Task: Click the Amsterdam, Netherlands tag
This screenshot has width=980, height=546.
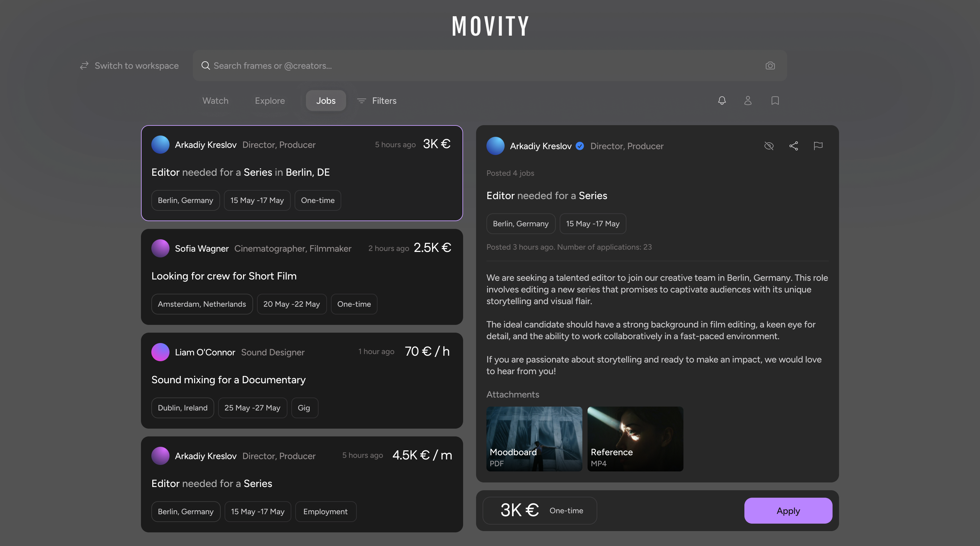Action: click(x=202, y=304)
